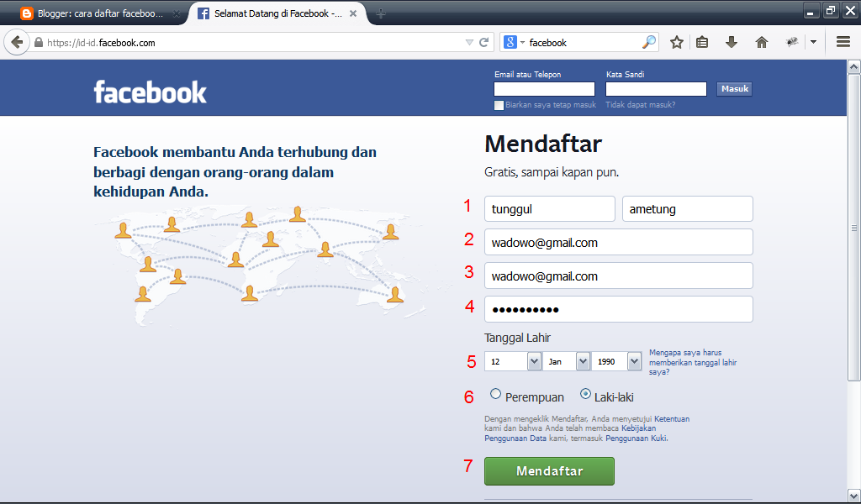Open the downloads arrow icon
The image size is (861, 504).
[732, 41]
